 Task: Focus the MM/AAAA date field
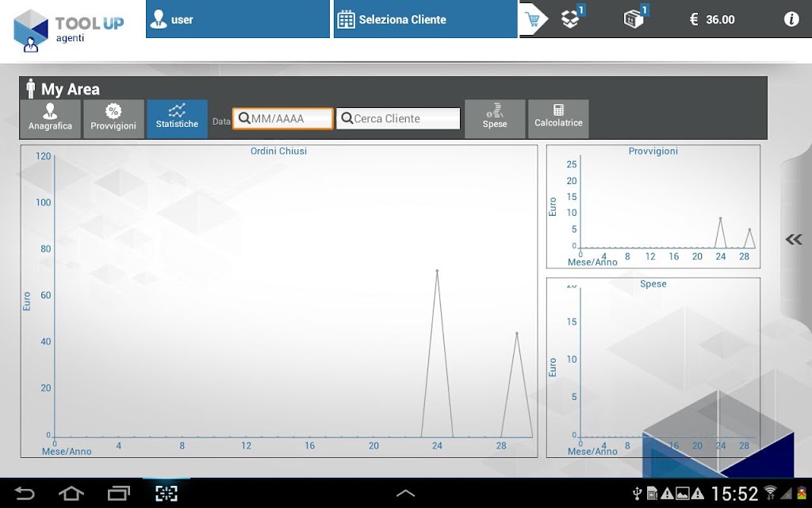tap(283, 119)
